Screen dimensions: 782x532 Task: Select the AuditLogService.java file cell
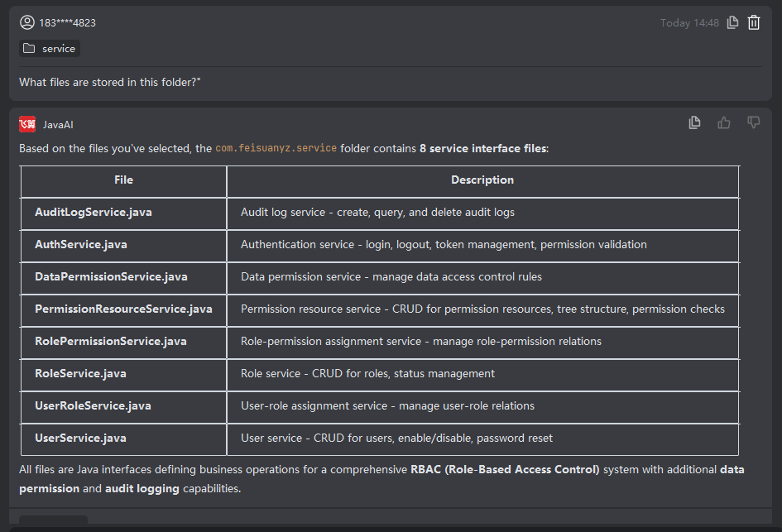pos(93,213)
